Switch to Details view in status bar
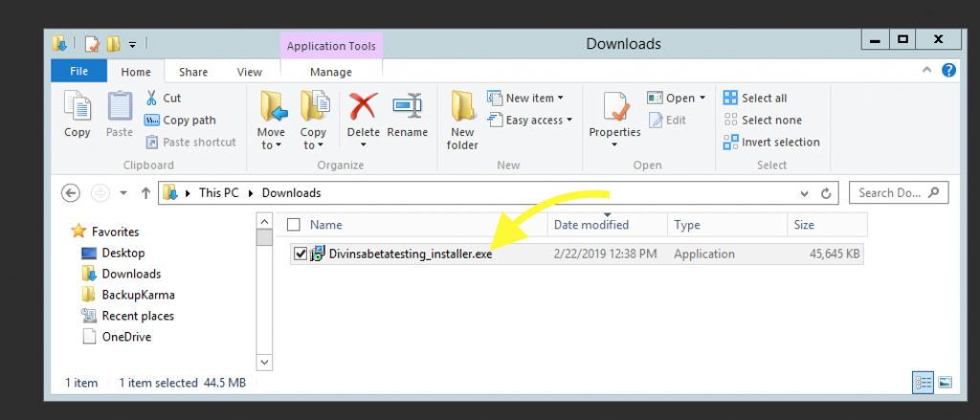 [924, 382]
